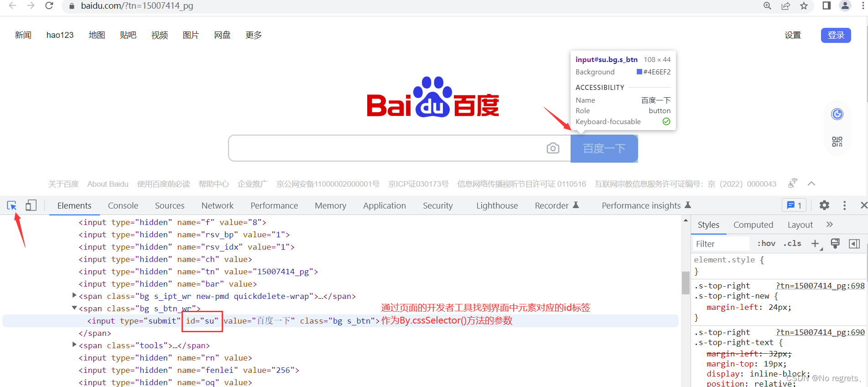Expand span bg s_ipt_wr node
The width and height of the screenshot is (868, 387).
tap(74, 295)
